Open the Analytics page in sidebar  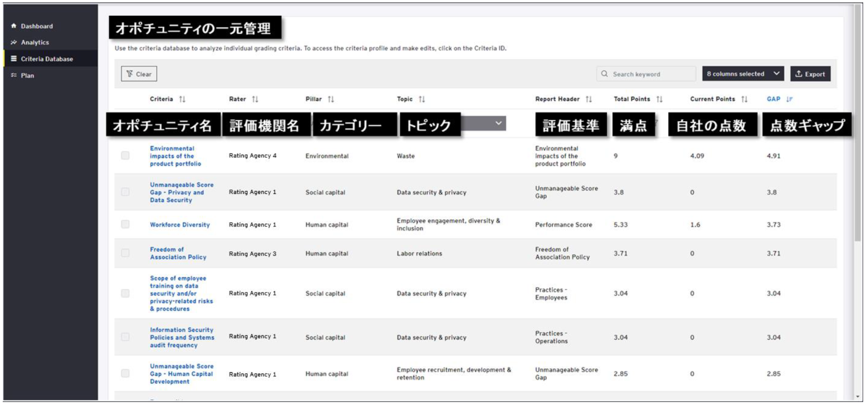[x=35, y=42]
